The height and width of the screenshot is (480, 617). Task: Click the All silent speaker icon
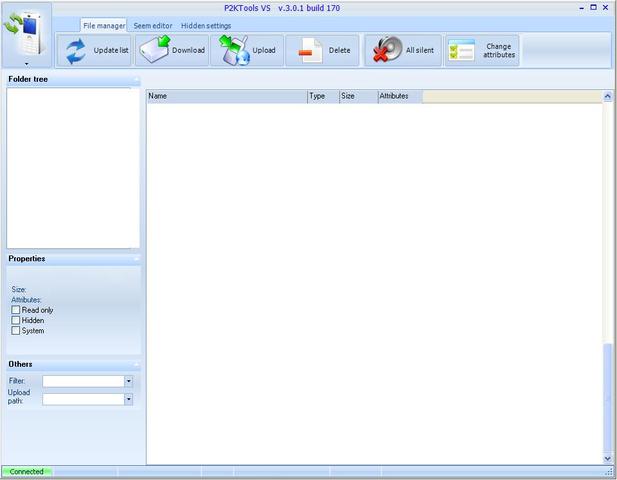point(387,50)
